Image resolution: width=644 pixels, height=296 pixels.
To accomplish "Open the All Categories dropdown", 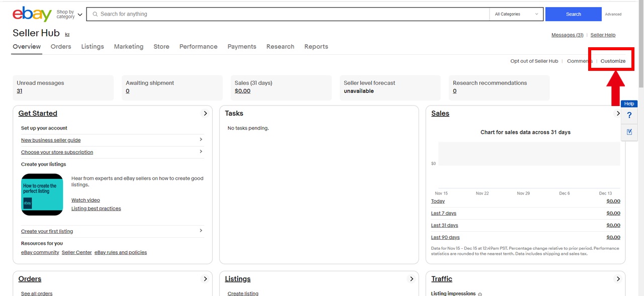I will coord(516,14).
